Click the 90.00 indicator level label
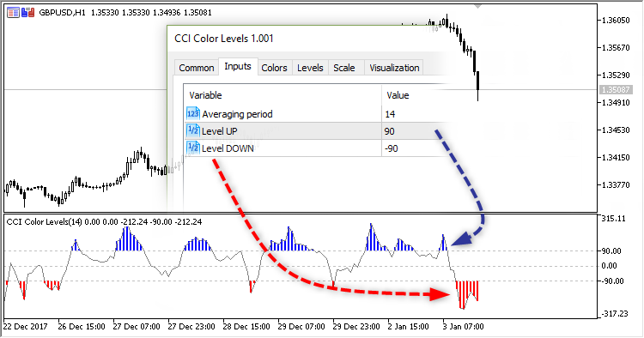The width and height of the screenshot is (644, 338). point(612,250)
